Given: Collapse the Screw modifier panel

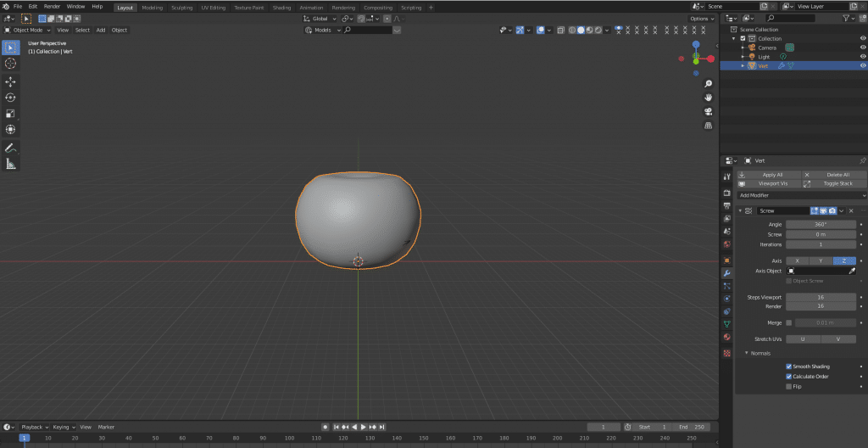Looking at the screenshot, I should pyautogui.click(x=740, y=210).
